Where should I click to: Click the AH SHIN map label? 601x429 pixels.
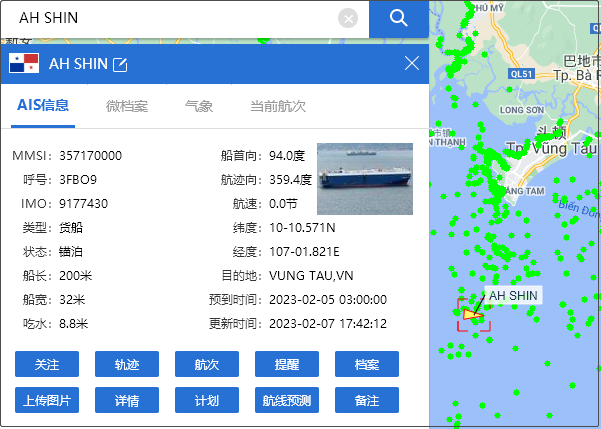[513, 296]
